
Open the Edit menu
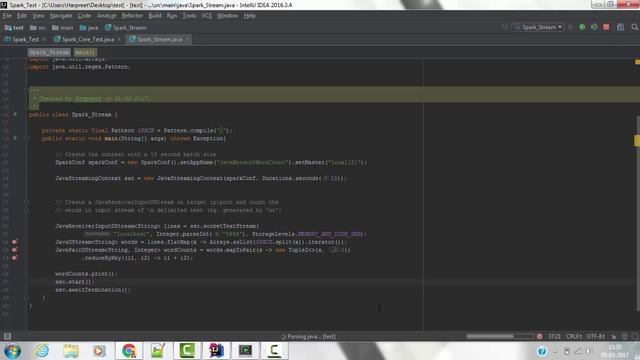[x=22, y=16]
